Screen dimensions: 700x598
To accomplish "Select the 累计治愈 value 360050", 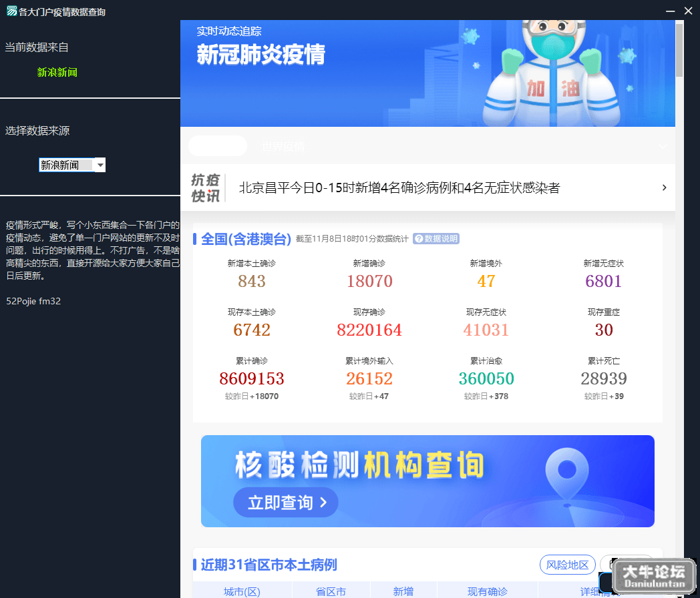I will (x=487, y=378).
